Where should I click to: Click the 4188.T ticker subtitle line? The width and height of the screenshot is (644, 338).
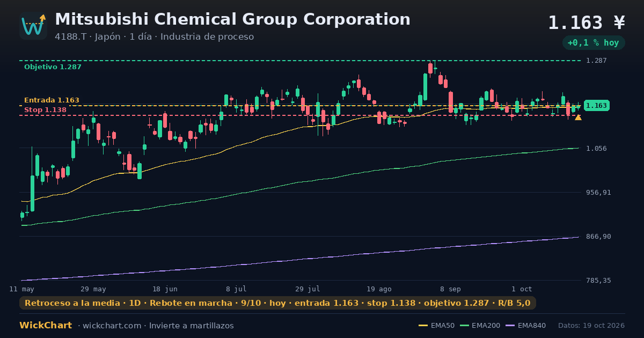pyautogui.click(x=154, y=37)
